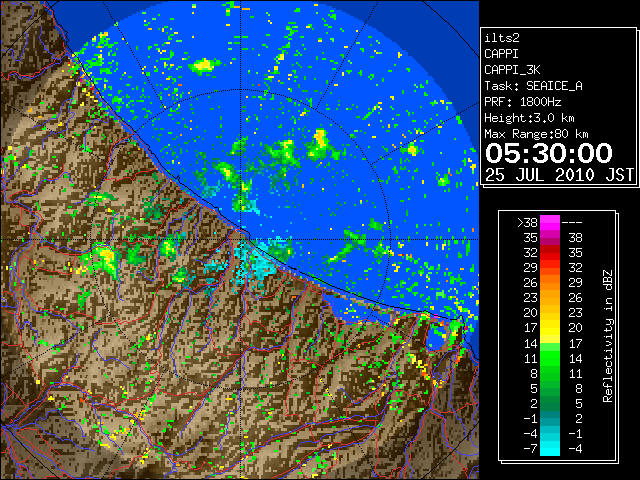
Task: Pick the magenta >38 dBZ color band
Action: (550, 223)
